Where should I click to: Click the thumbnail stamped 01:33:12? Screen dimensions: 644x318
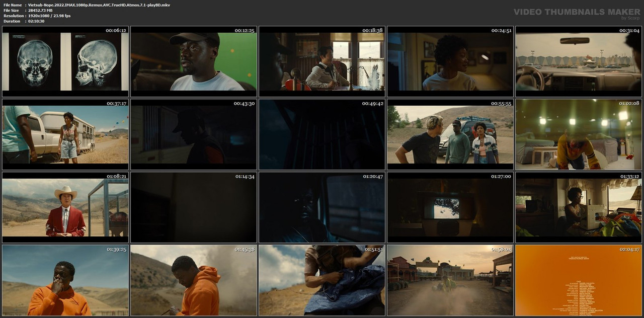579,207
